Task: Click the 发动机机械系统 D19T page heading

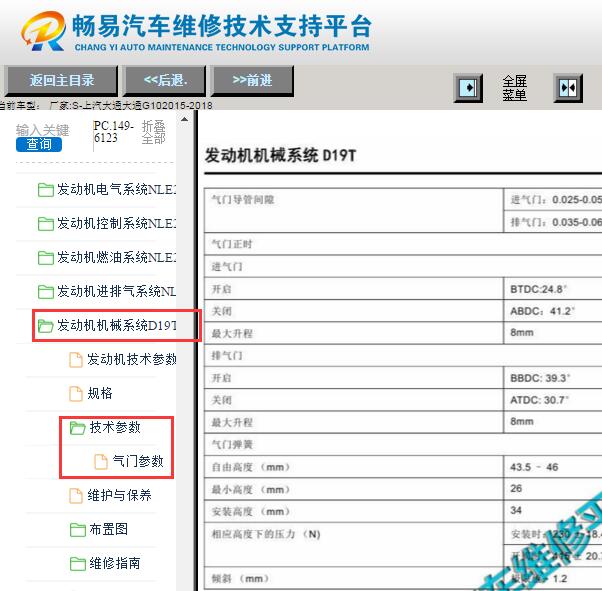Action: [280, 156]
